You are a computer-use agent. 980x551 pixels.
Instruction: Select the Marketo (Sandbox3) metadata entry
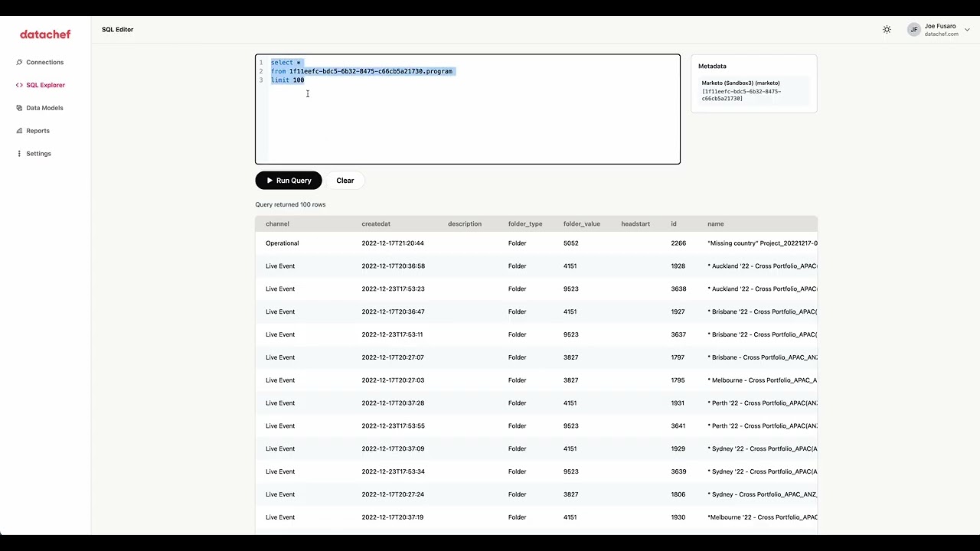click(x=754, y=90)
